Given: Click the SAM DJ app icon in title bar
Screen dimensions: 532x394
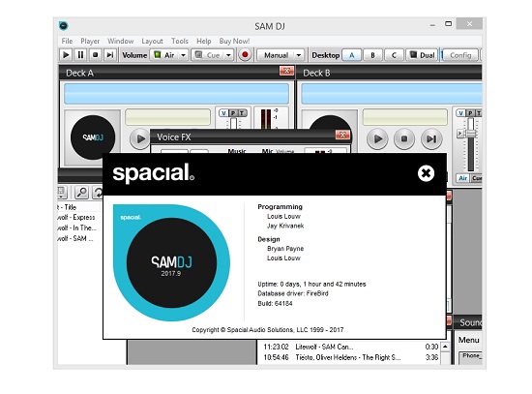Looking at the screenshot, I should 64,25.
